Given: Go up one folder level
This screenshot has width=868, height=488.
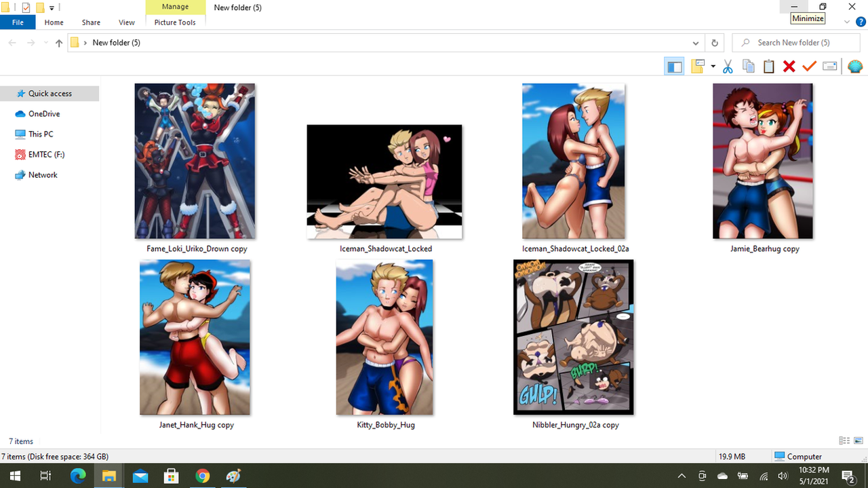Looking at the screenshot, I should pos(59,43).
